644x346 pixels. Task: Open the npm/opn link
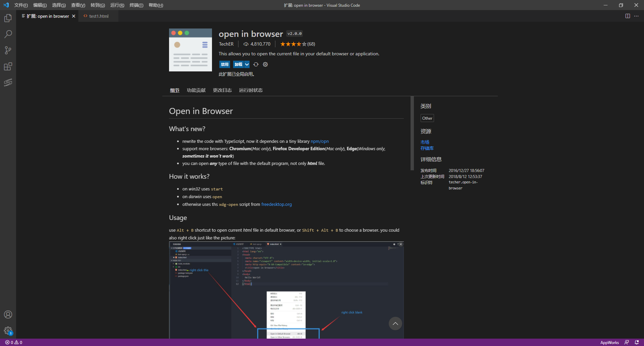click(320, 141)
